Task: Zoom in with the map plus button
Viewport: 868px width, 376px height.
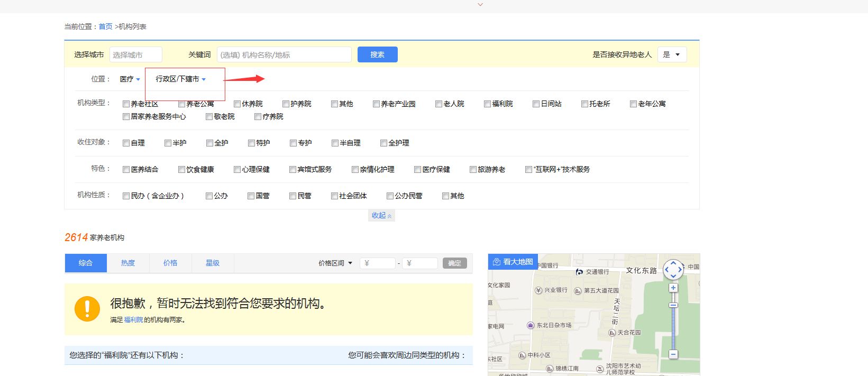Action: [x=673, y=288]
